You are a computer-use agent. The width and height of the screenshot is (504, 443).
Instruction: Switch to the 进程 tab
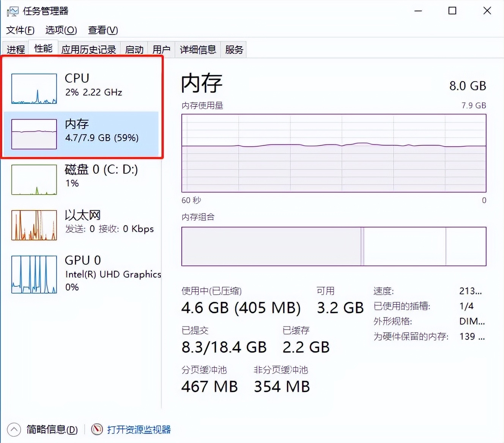[x=16, y=50]
